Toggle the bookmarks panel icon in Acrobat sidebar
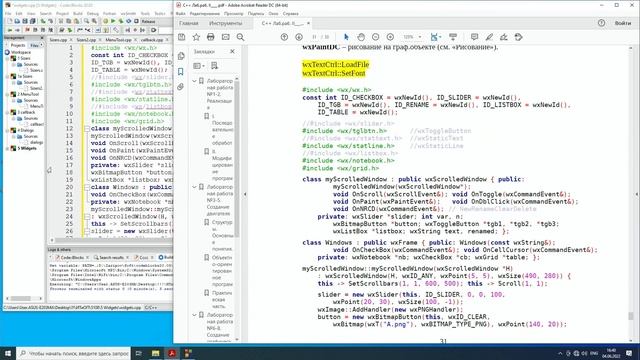The height and width of the screenshot is (360, 640). [x=181, y=72]
